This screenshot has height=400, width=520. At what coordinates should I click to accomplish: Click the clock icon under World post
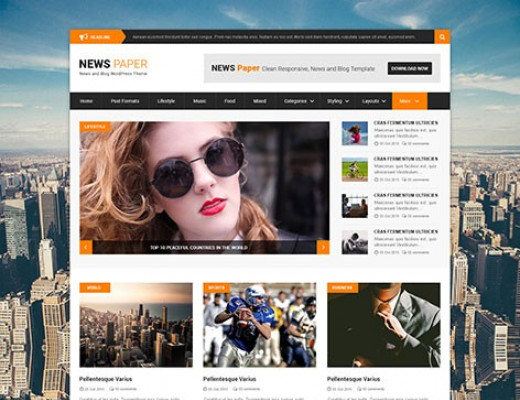82,389
